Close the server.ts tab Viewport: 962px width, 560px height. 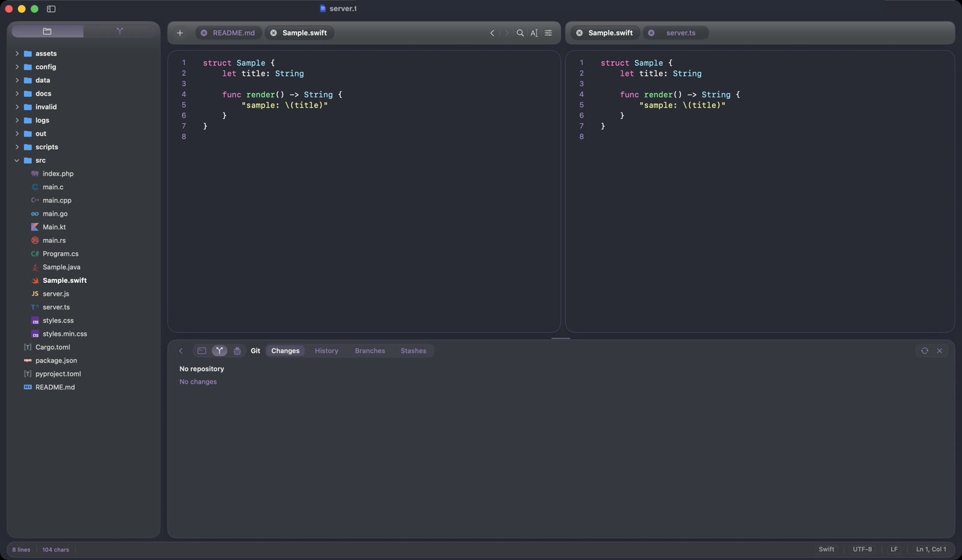coord(651,33)
